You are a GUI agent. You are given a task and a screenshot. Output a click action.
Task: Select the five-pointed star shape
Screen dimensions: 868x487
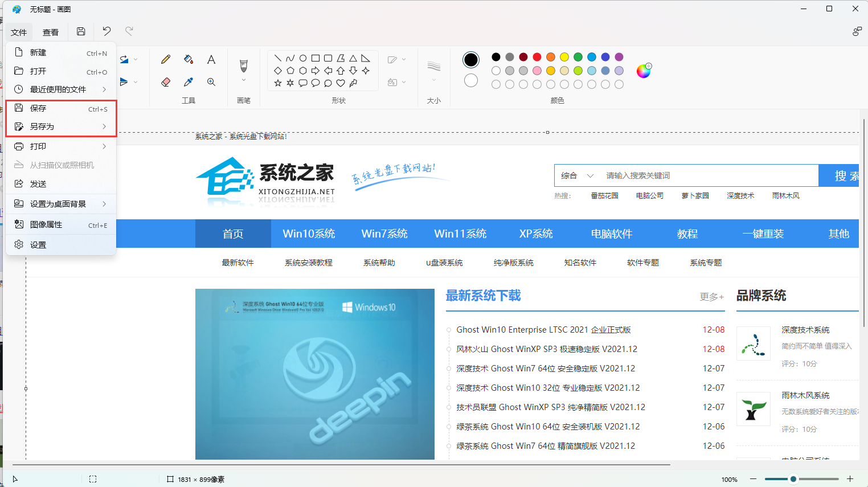pos(277,83)
